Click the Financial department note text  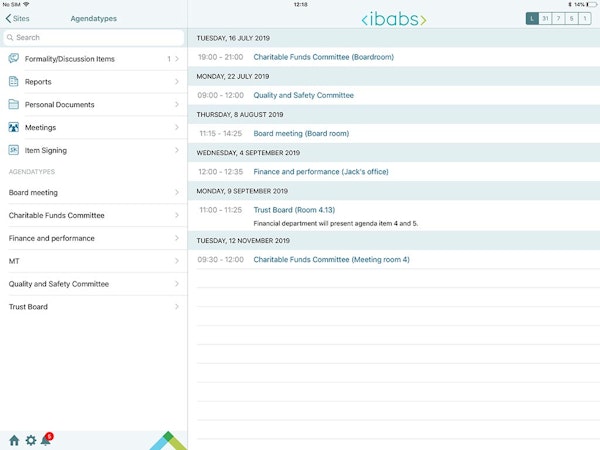pyautogui.click(x=335, y=223)
